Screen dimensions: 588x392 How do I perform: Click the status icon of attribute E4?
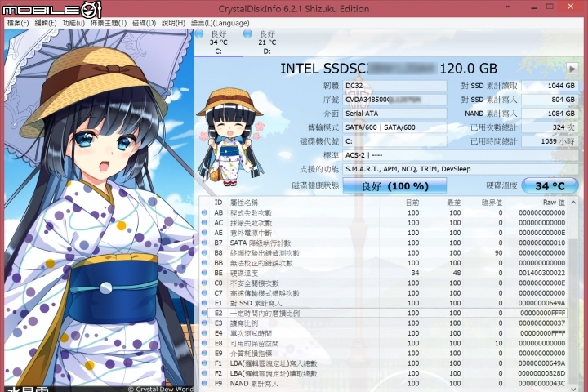click(204, 333)
